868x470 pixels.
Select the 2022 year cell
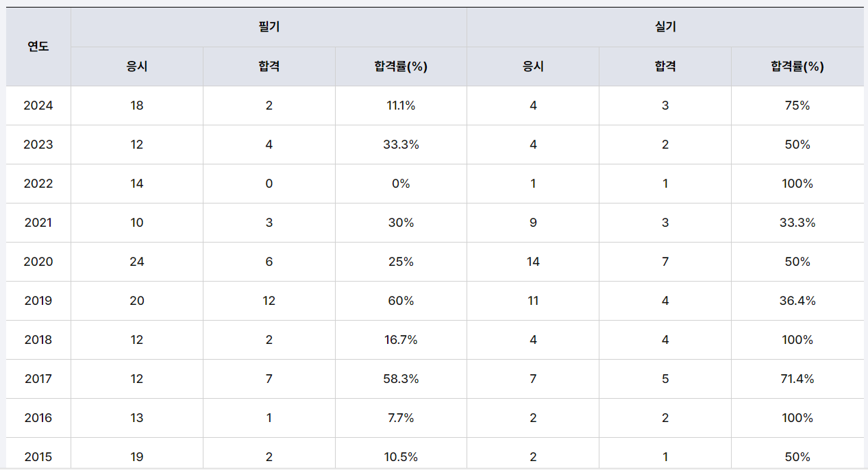click(x=38, y=184)
